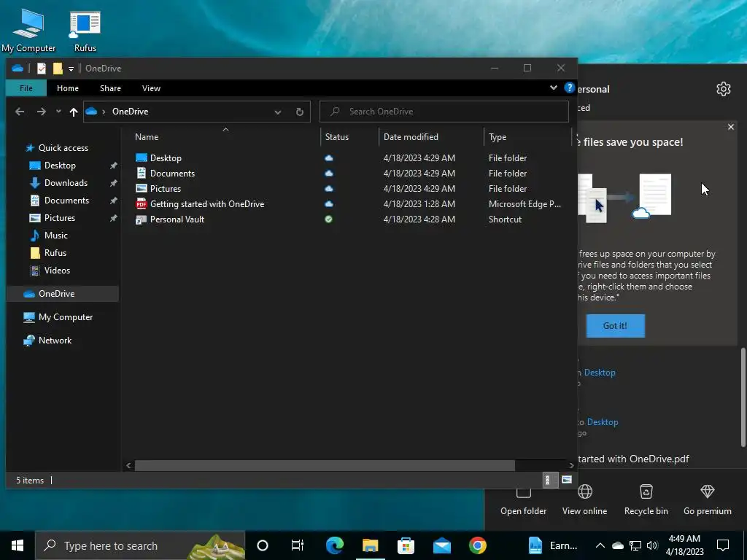Viewport: 747px width, 560px height.
Task: Click the OneDrive panel vertical scrollbar
Action: click(743, 397)
